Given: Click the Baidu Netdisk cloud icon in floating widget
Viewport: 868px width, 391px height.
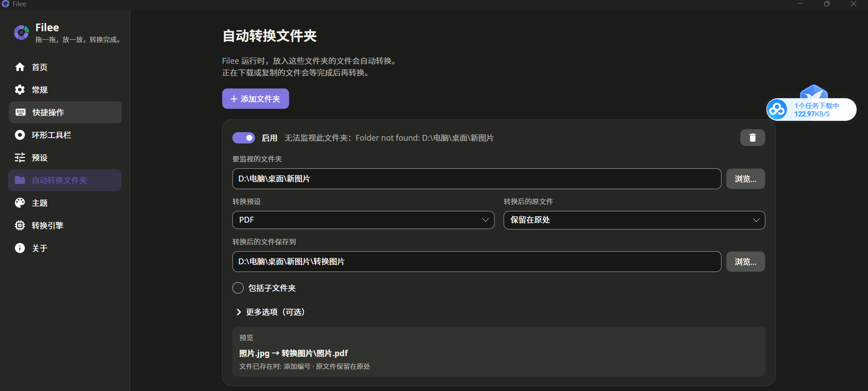Looking at the screenshot, I should pyautogui.click(x=777, y=110).
